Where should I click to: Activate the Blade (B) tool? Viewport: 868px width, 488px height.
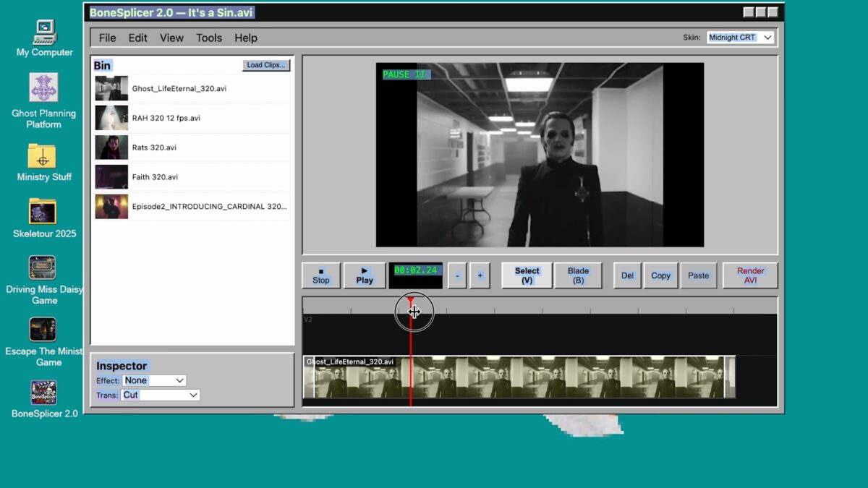point(578,275)
